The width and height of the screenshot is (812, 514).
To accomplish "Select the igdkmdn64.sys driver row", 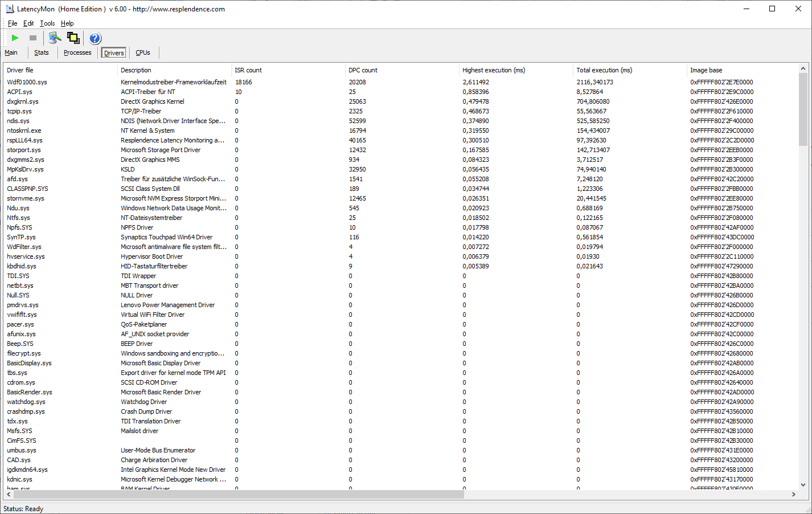I will (x=401, y=470).
